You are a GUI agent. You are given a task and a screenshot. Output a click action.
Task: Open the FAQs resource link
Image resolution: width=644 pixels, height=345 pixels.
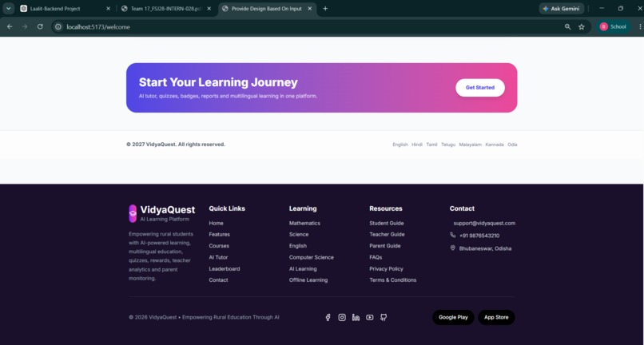(376, 257)
